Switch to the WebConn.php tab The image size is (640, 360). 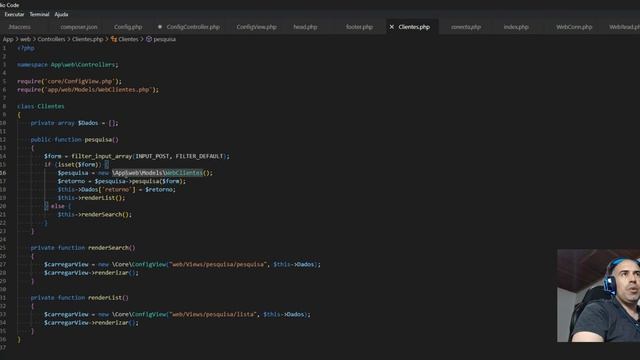(574, 27)
